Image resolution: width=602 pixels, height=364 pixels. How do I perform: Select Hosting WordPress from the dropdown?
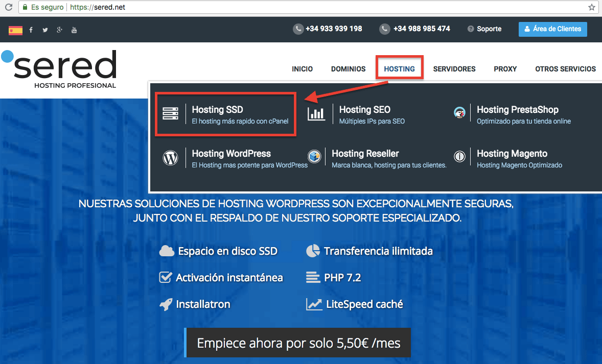pos(231,154)
